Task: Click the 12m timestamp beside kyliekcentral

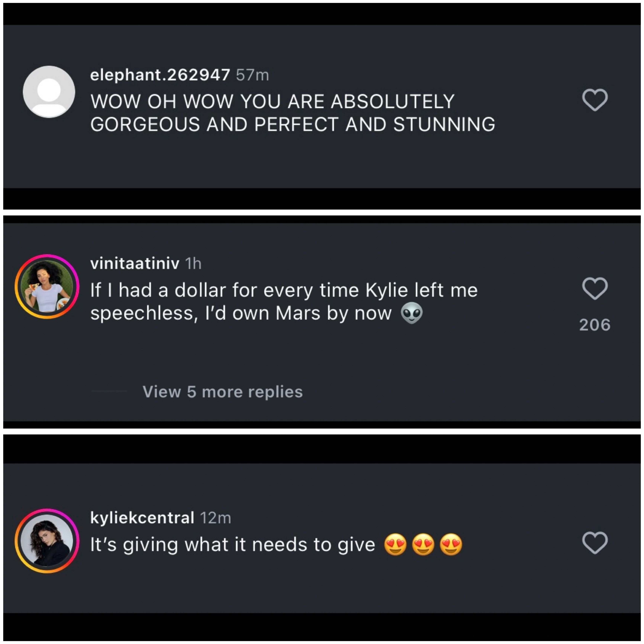Action: coord(215,518)
